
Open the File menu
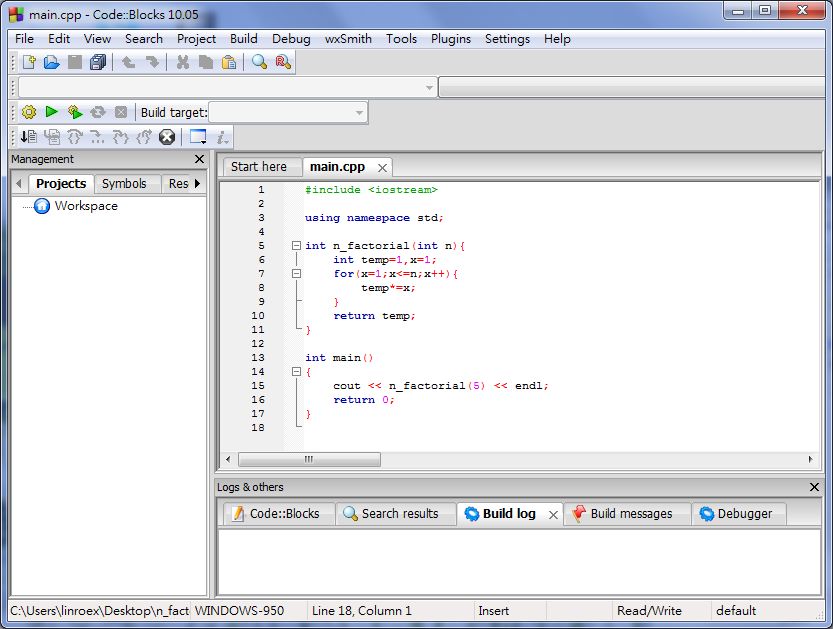[x=24, y=39]
